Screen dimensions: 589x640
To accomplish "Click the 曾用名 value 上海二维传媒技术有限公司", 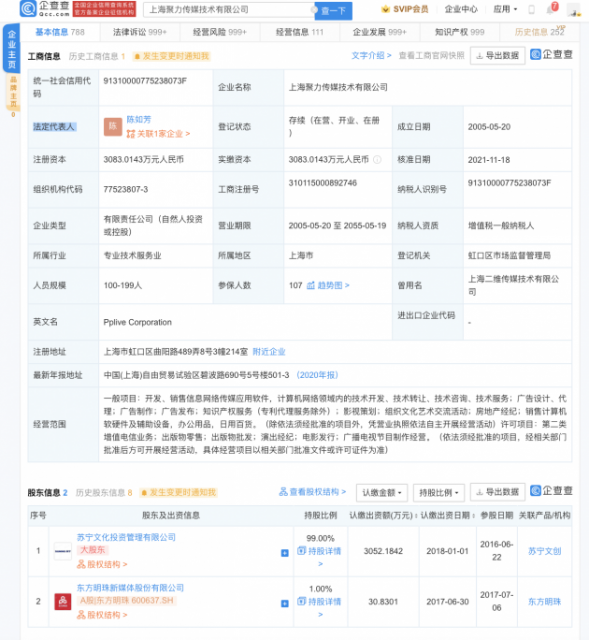I will point(513,285).
